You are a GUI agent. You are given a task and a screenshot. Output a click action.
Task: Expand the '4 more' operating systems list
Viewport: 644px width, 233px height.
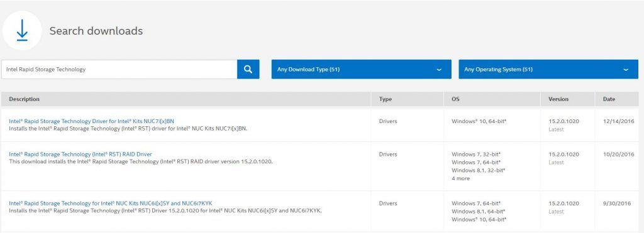coord(460,178)
